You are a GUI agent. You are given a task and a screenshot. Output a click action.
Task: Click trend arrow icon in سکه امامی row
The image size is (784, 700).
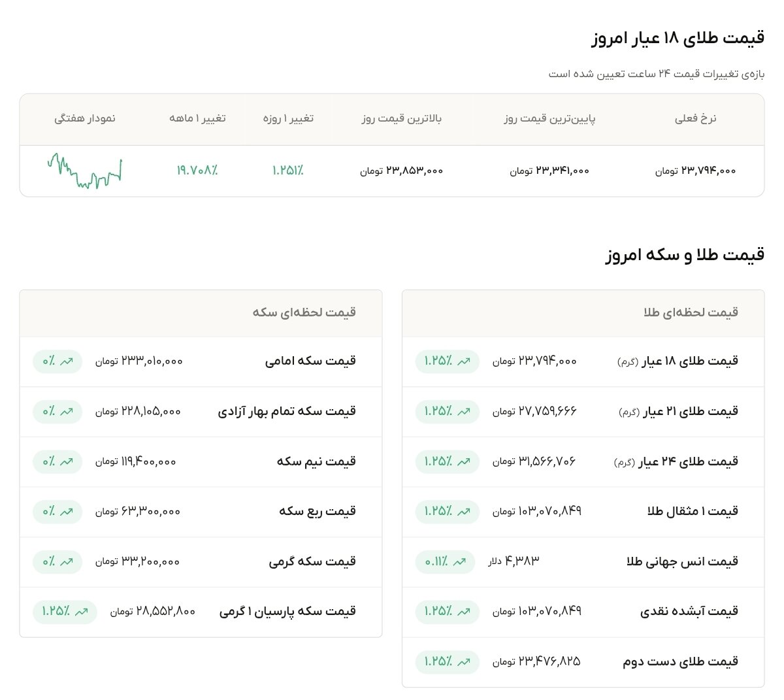tap(67, 361)
